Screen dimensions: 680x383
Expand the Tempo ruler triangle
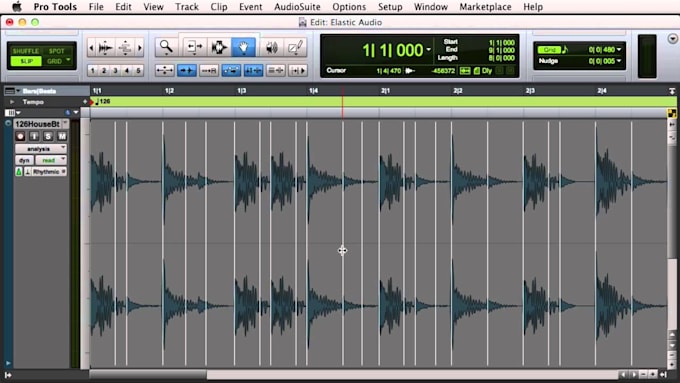12,102
